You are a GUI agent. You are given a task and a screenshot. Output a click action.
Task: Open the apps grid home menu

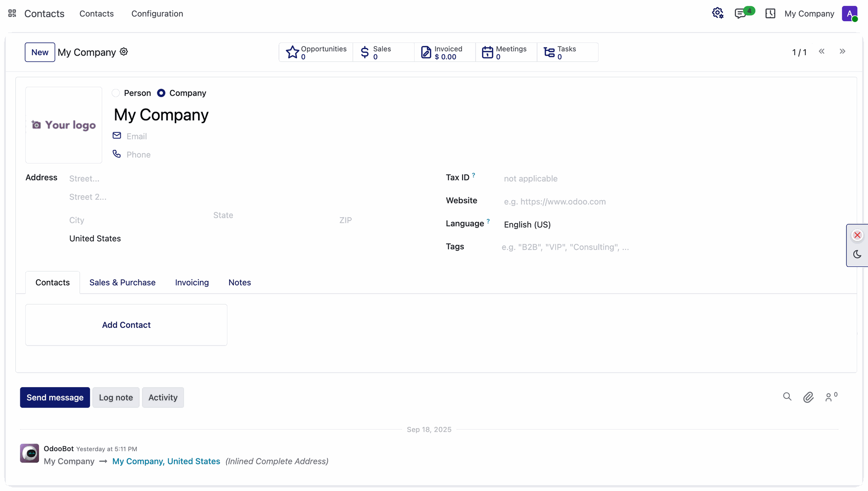point(12,14)
